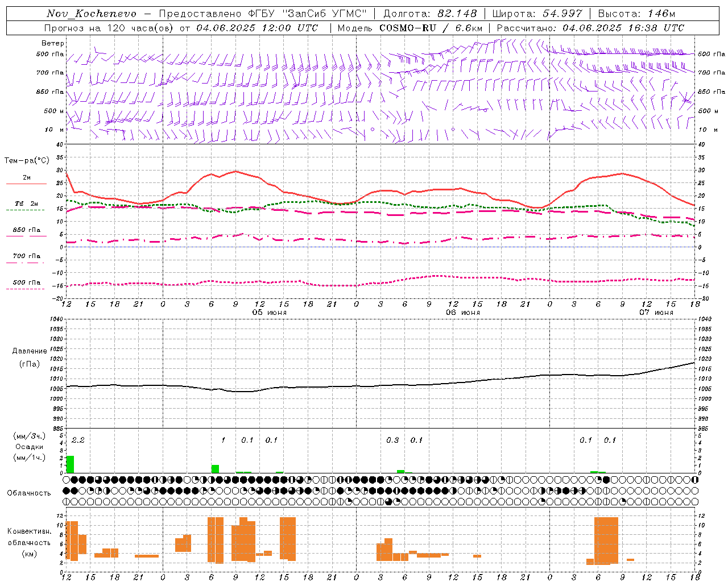The image size is (728, 582).
Task: Click the Облачность row label
Action: point(29,493)
